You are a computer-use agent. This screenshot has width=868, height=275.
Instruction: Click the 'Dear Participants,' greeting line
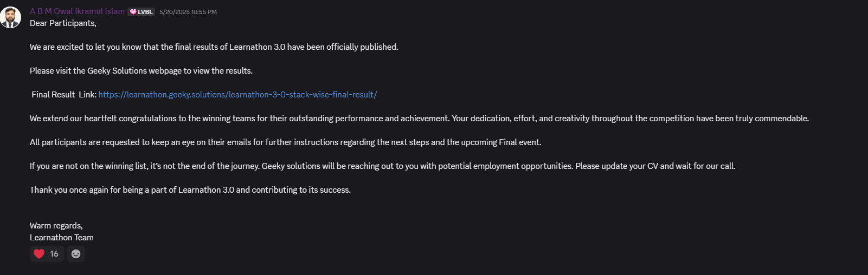coord(63,23)
